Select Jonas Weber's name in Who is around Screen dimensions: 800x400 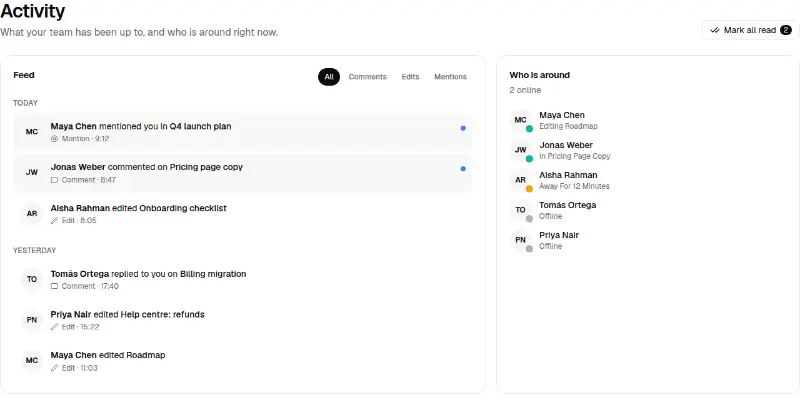[x=566, y=145]
